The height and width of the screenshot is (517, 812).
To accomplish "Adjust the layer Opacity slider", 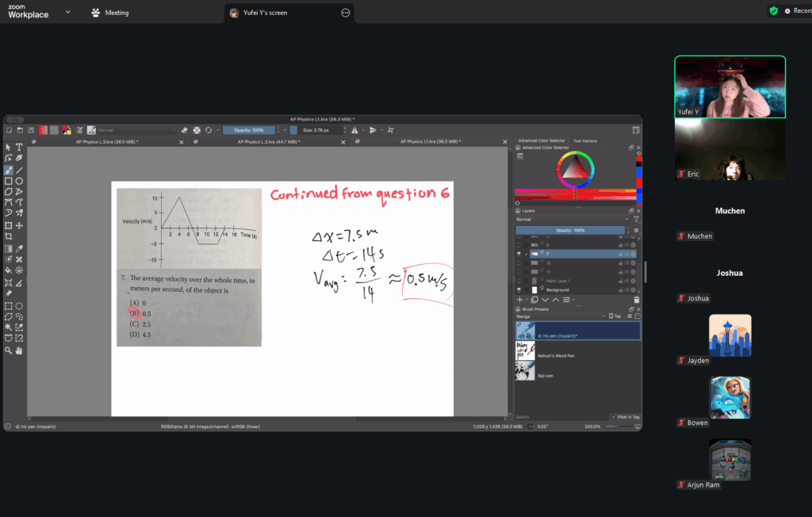I will point(569,230).
